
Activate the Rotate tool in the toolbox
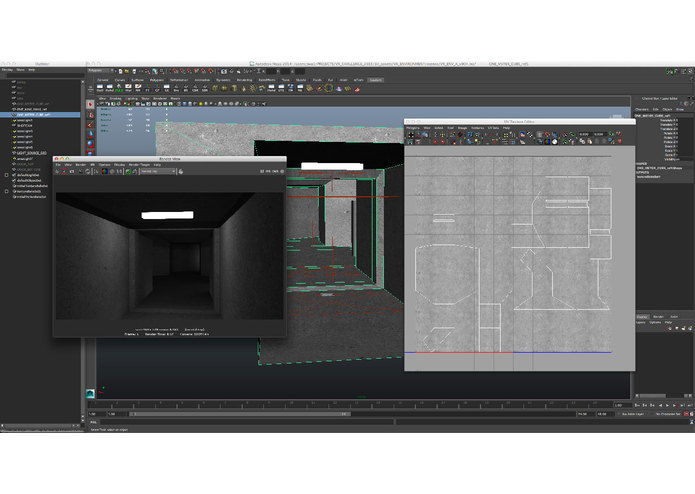point(90,144)
